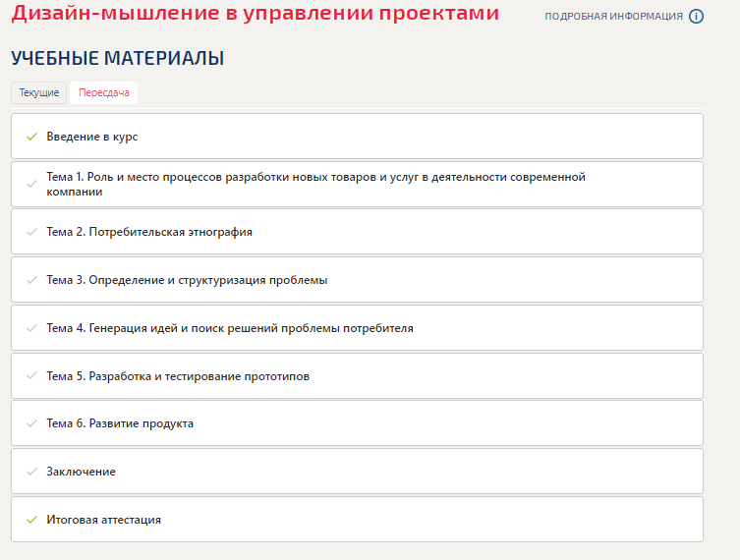This screenshot has height=560, width=740.
Task: Switch to the Текущие tab
Action: (x=39, y=93)
